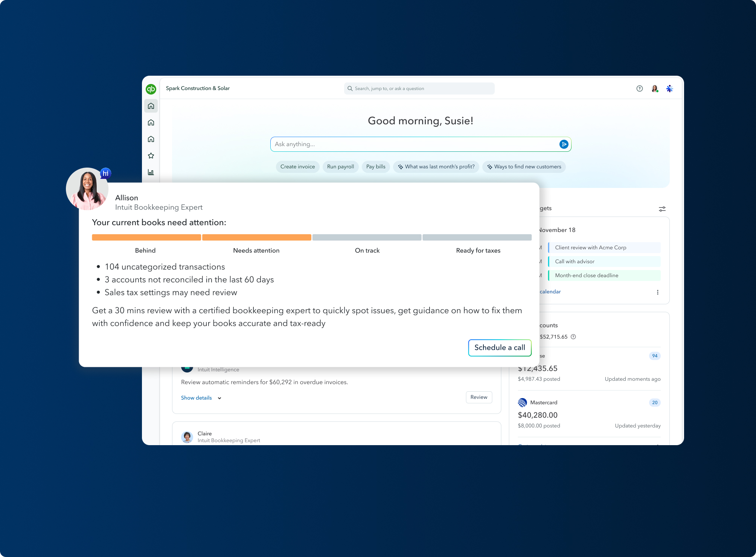This screenshot has height=557, width=756.
Task: Open the user profile avatar
Action: point(655,89)
